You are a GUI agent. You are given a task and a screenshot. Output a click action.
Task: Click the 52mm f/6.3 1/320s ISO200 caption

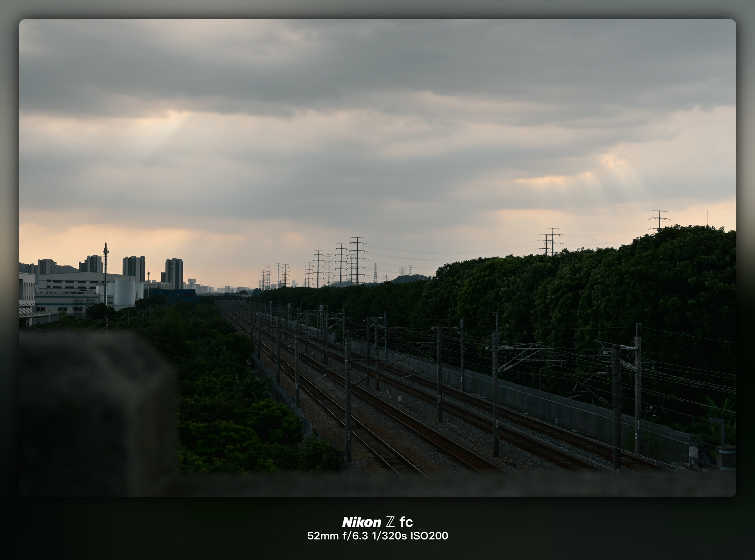coord(377,536)
